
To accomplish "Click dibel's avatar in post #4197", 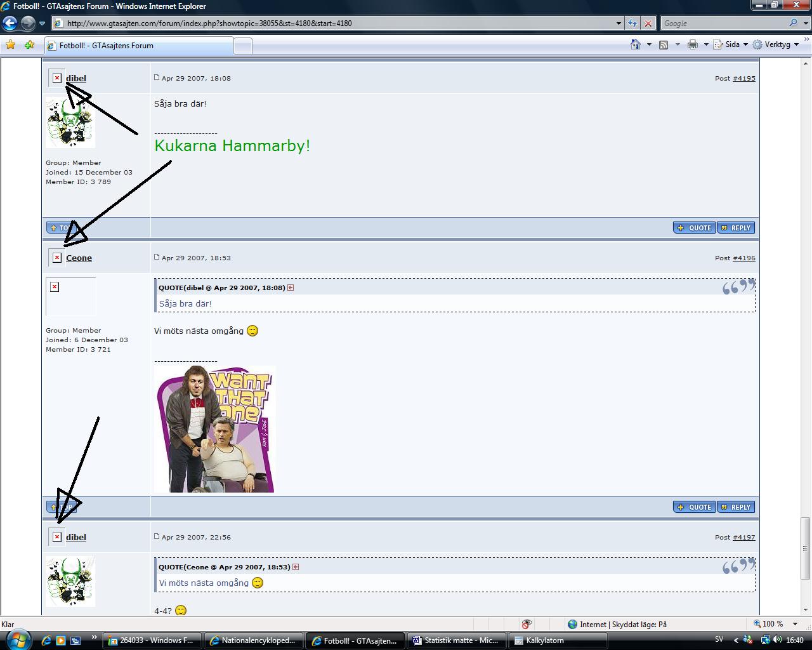I will pos(70,581).
